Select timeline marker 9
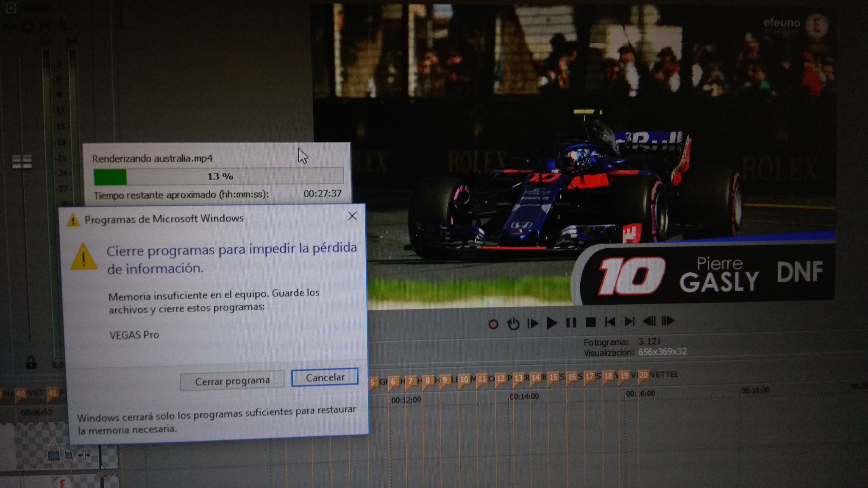868x488 pixels. 445,380
